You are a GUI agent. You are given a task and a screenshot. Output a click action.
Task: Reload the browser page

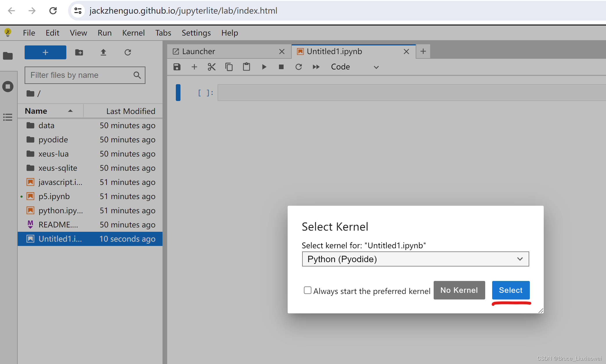(53, 11)
